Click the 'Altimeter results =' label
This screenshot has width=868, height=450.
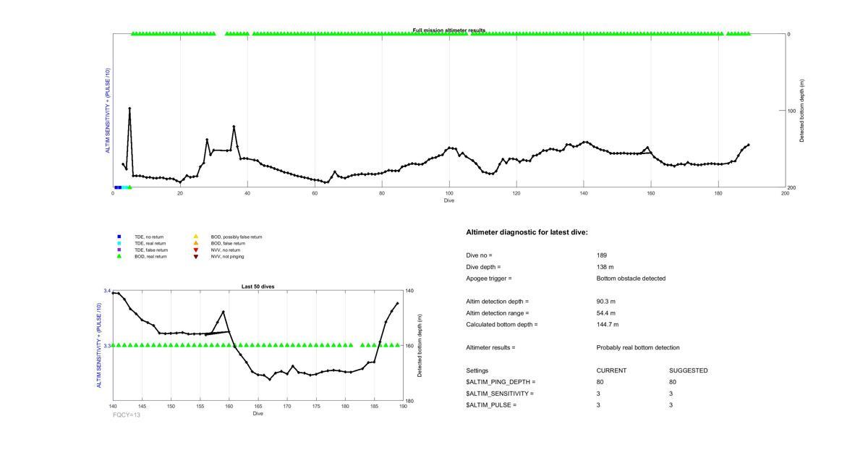(490, 348)
